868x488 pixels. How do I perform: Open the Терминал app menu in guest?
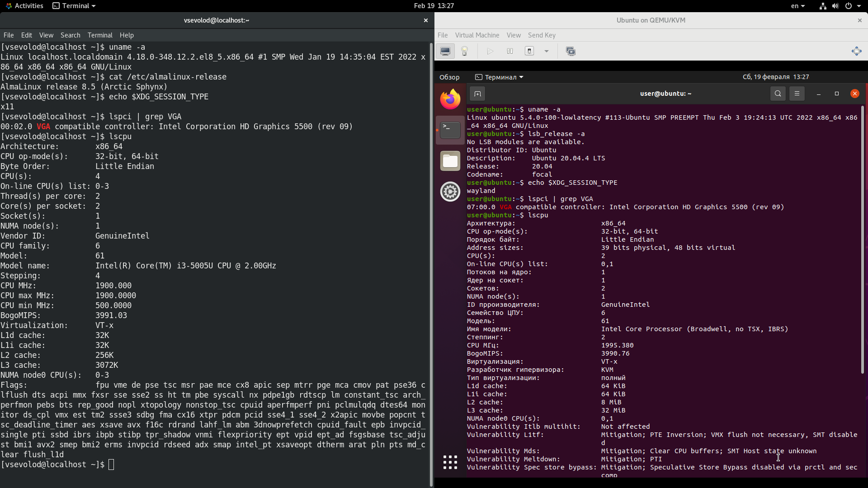pyautogui.click(x=499, y=77)
